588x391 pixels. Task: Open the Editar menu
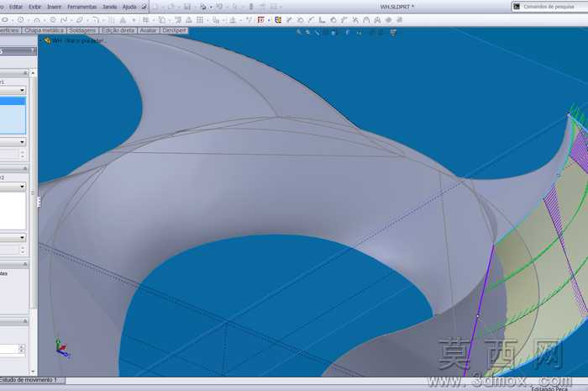pyautogui.click(x=16, y=7)
